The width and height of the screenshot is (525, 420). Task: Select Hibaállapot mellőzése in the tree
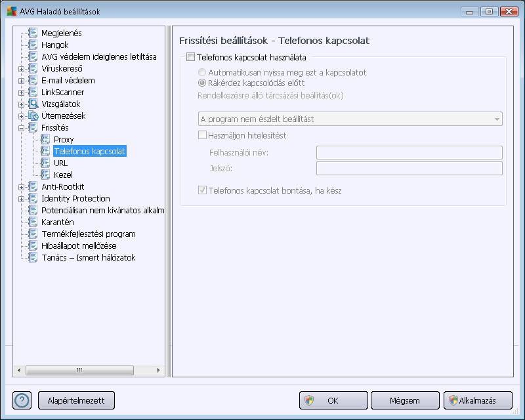[x=79, y=246]
